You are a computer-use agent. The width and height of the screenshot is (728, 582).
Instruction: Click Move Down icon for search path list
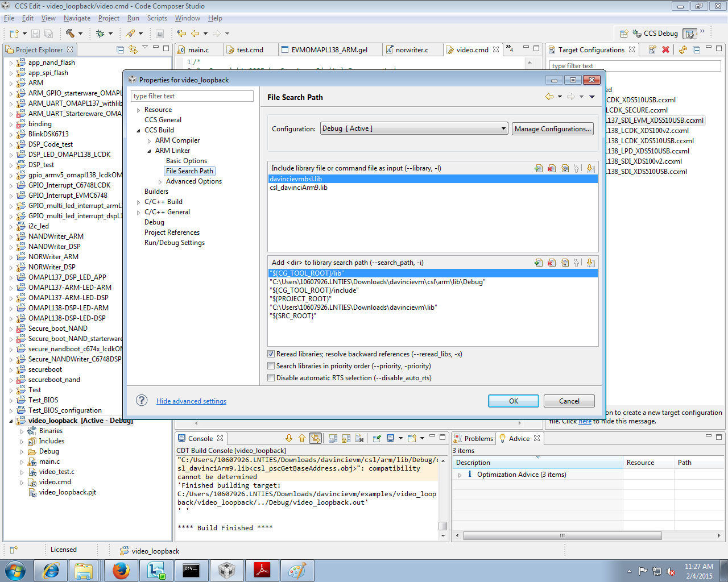(590, 263)
